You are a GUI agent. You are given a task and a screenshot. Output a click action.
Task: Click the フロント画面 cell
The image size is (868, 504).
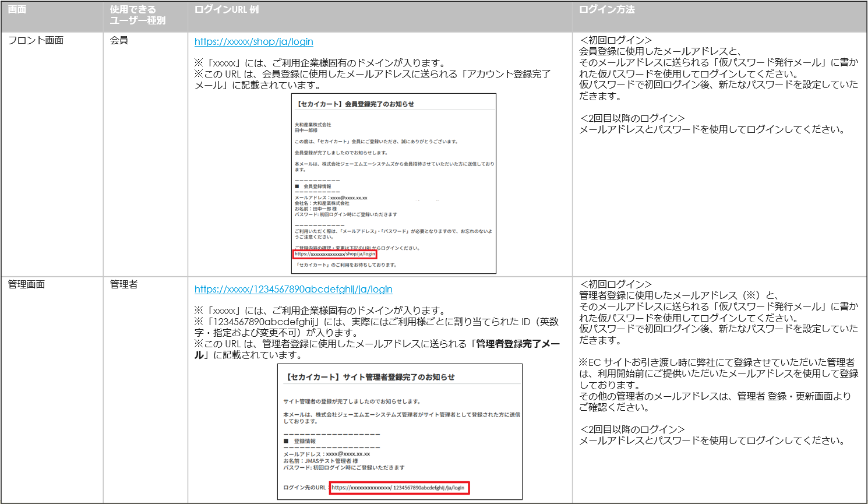pyautogui.click(x=36, y=40)
